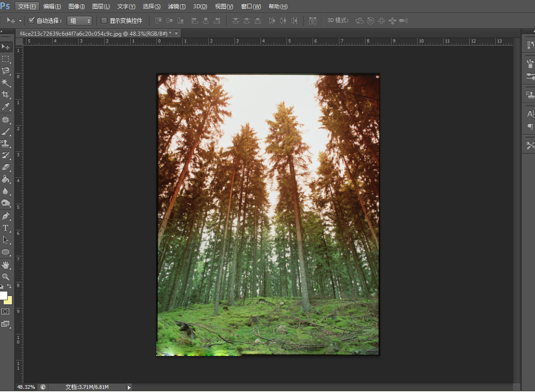Click the yellow background color swatch
The height and width of the screenshot is (392, 535).
click(x=9, y=301)
